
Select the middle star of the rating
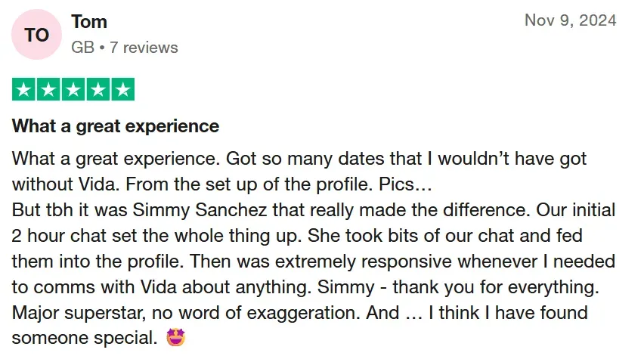pos(73,90)
